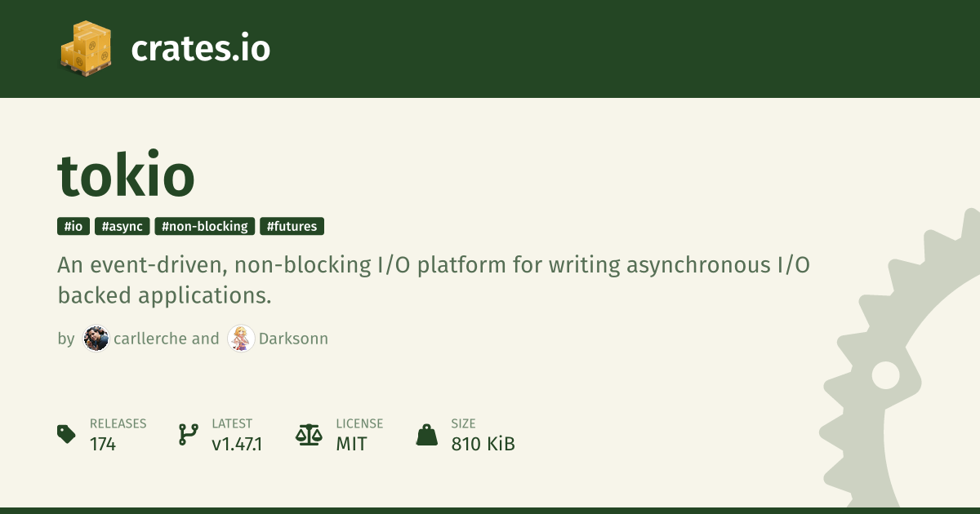Select the #io keyword tag

(73, 227)
